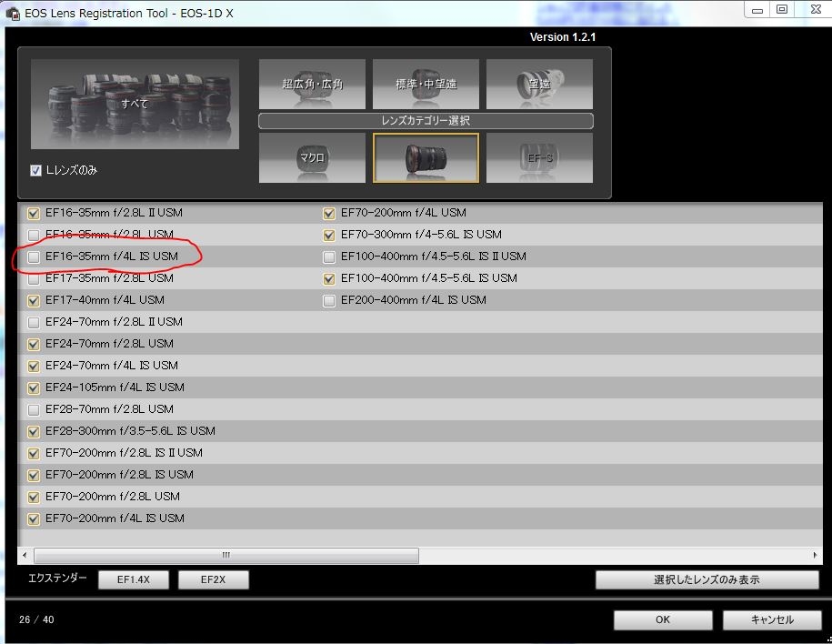832x644 pixels.
Task: Uncheck EF70-300mm f/4-5.6L IS USM
Action: click(329, 236)
